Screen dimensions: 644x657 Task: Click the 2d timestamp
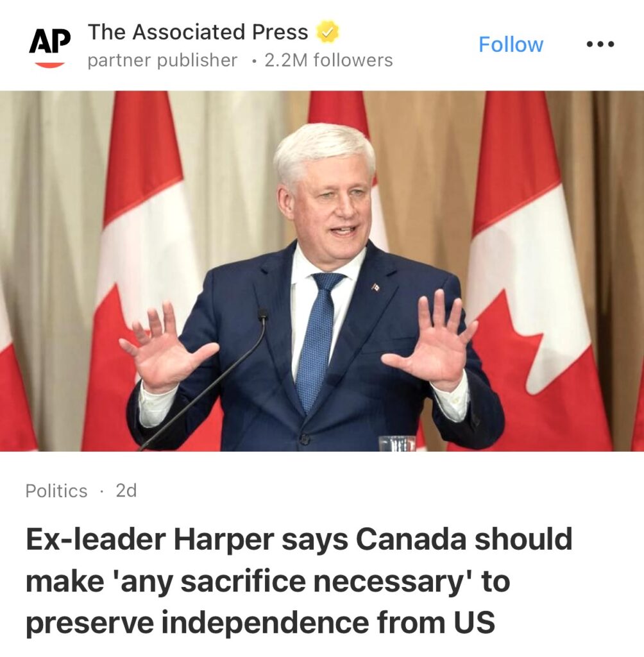tap(126, 490)
